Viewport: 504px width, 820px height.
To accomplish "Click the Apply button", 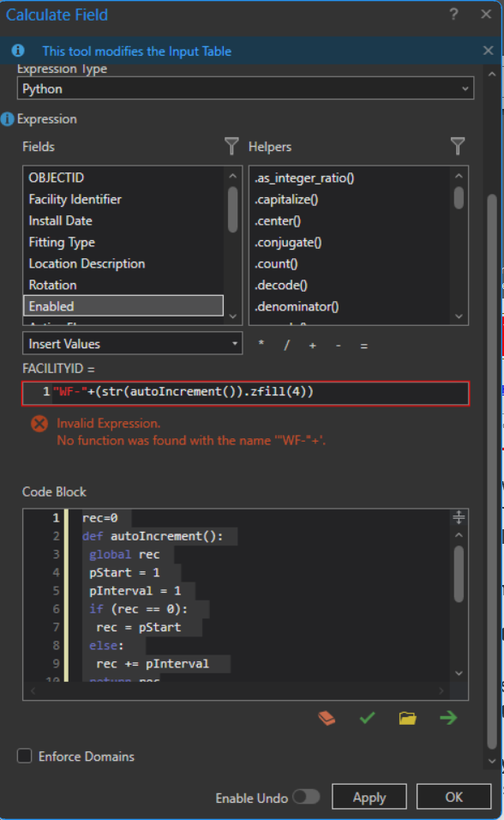I will (x=369, y=797).
